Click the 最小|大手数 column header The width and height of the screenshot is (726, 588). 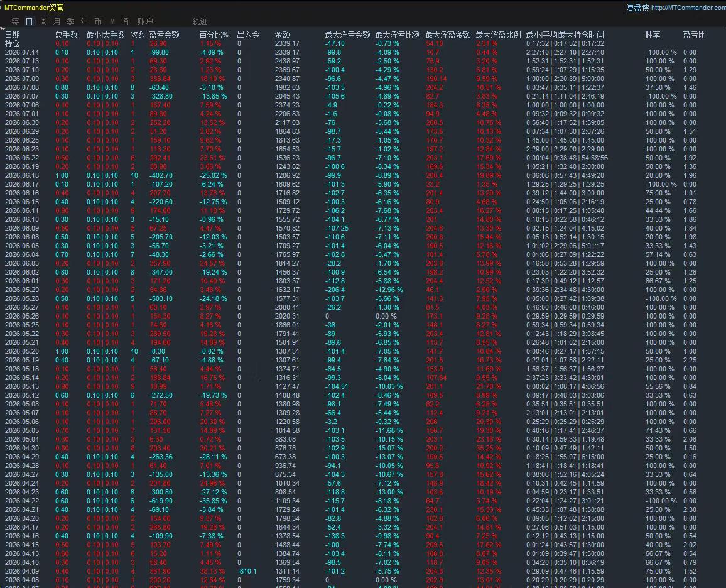pos(106,35)
